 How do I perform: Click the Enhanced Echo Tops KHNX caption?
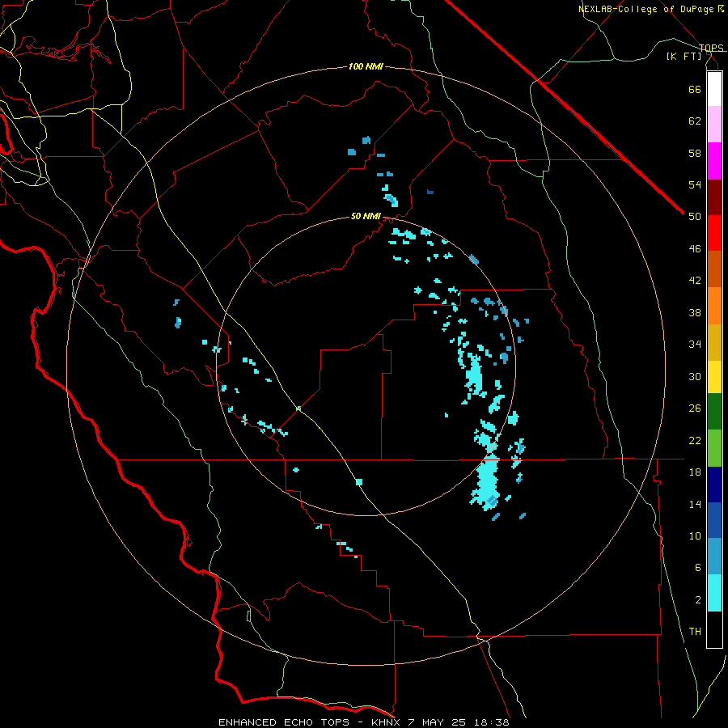(x=363, y=722)
